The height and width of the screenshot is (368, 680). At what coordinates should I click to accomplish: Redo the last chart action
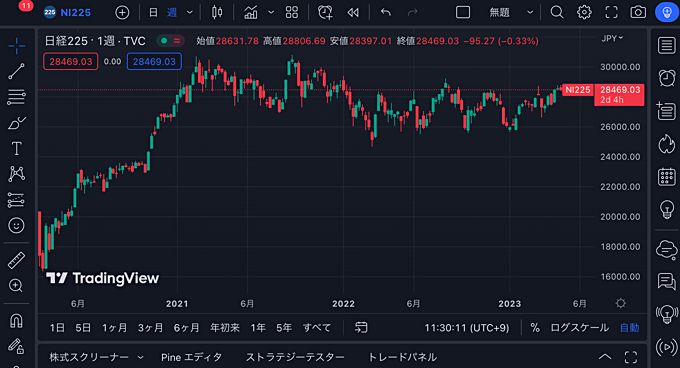pyautogui.click(x=412, y=13)
